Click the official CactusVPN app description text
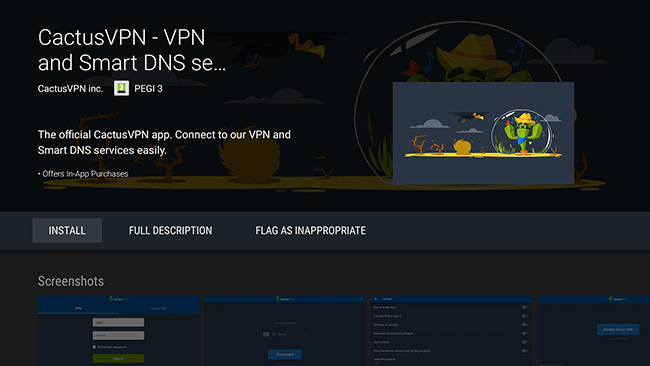This screenshot has height=366, width=650. tap(164, 142)
